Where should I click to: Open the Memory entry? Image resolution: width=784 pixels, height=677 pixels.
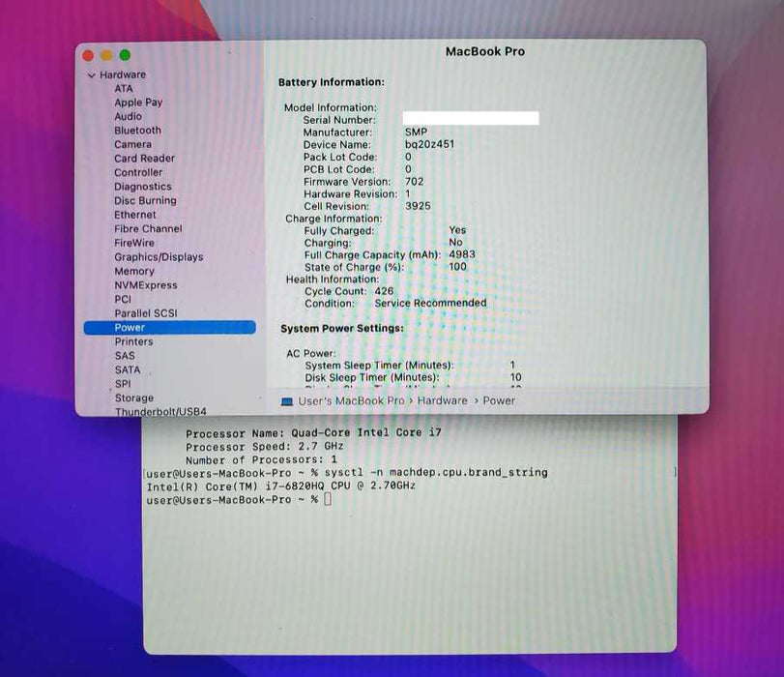[x=134, y=271]
